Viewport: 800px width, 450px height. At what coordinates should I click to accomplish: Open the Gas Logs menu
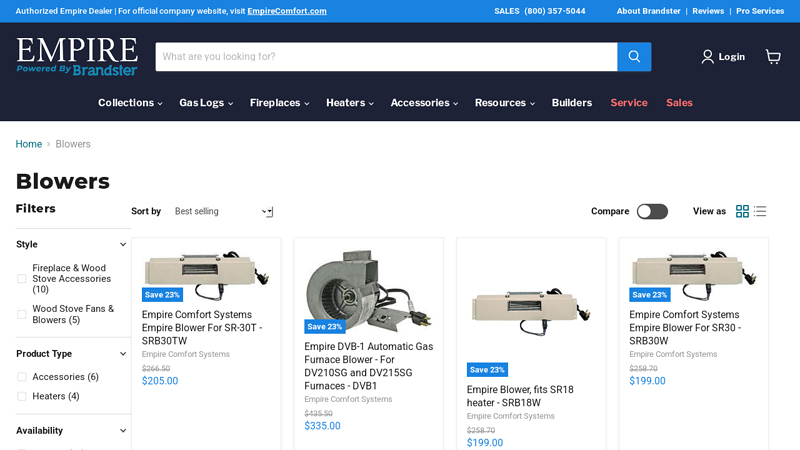(x=206, y=103)
